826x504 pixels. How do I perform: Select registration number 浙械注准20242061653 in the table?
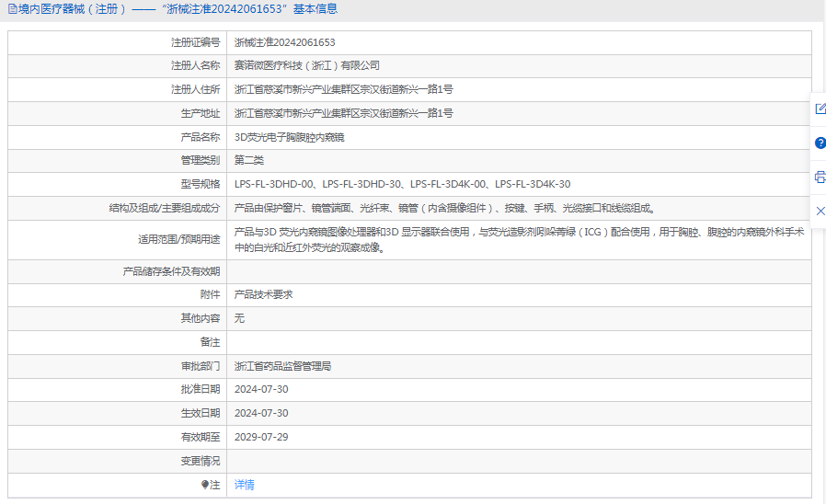point(285,42)
